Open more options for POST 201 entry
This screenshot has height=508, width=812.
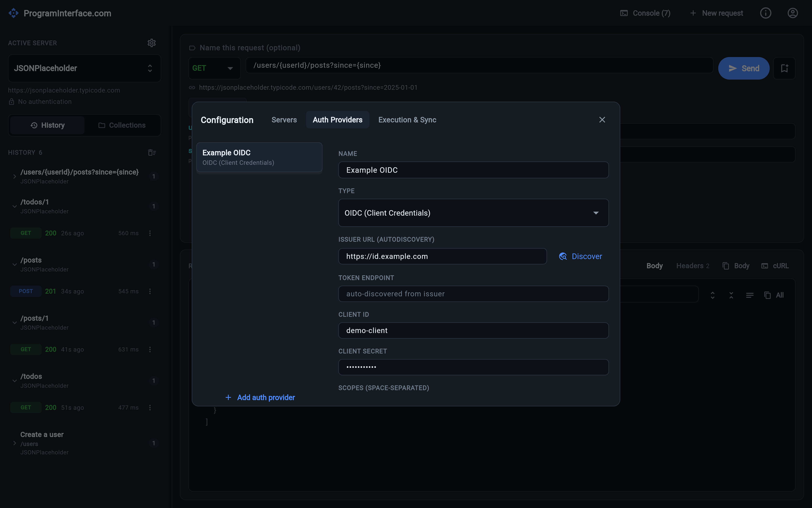150,291
